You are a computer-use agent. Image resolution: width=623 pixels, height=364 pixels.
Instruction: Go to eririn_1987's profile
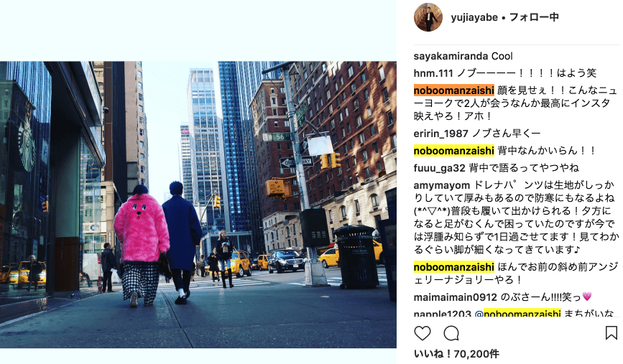pos(440,134)
